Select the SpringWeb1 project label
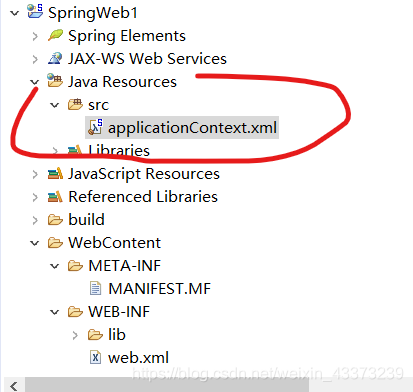413x392 pixels. click(x=93, y=13)
